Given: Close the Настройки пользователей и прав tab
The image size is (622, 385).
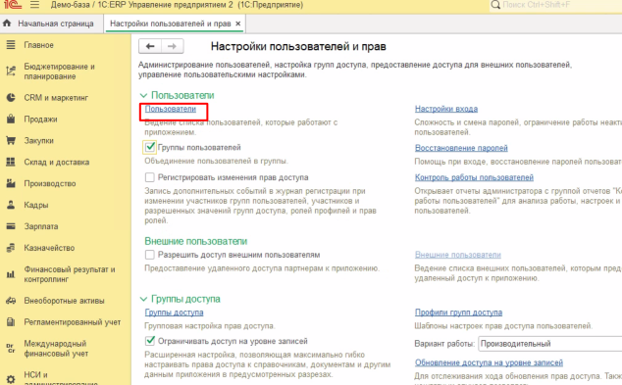Looking at the screenshot, I should pos(238,24).
